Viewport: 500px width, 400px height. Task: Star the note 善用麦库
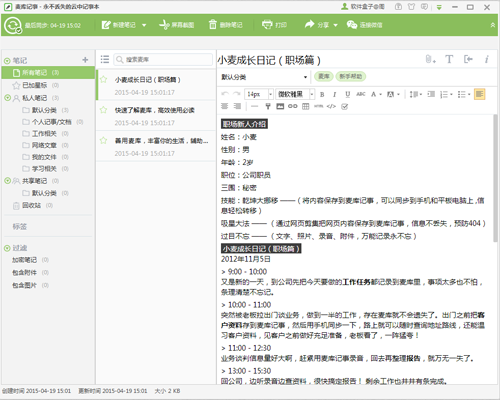pos(104,140)
